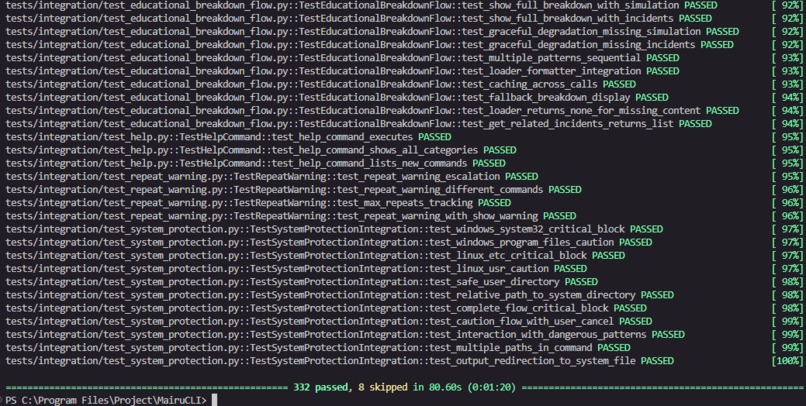Select the test_max_repeats_tracking test name
Image resolution: width=806 pixels, height=406 pixels.
405,202
